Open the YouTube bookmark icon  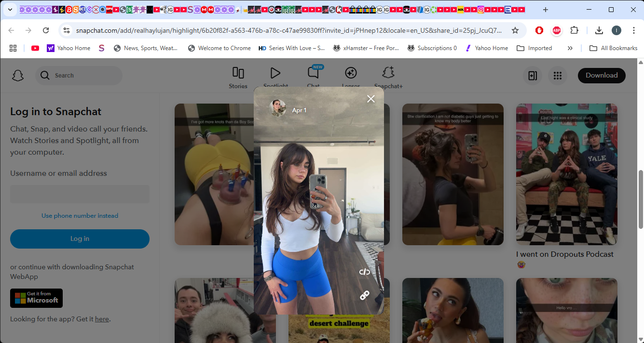click(x=35, y=48)
